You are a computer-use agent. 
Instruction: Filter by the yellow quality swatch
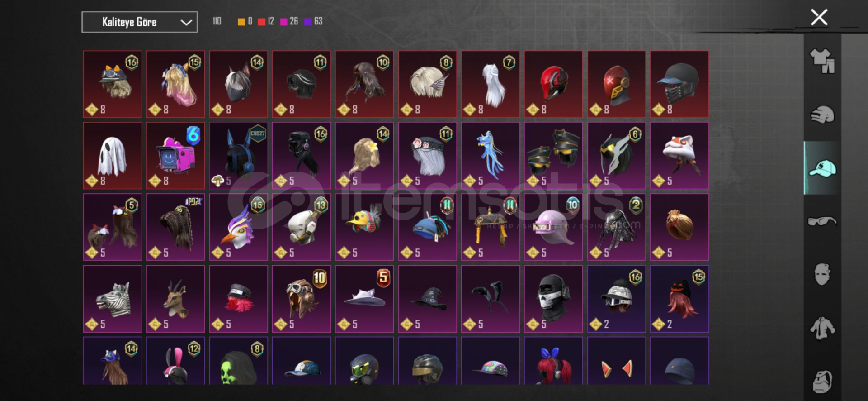(x=241, y=22)
